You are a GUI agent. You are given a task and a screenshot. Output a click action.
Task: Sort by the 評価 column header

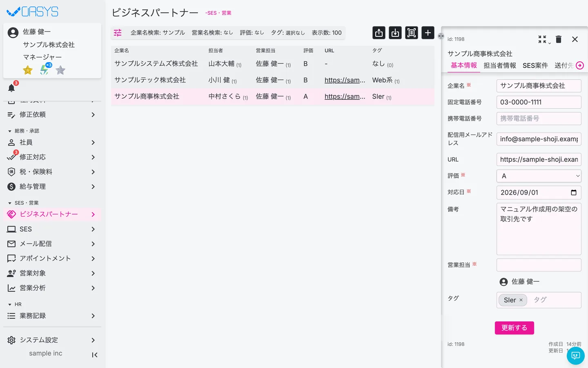pos(308,51)
